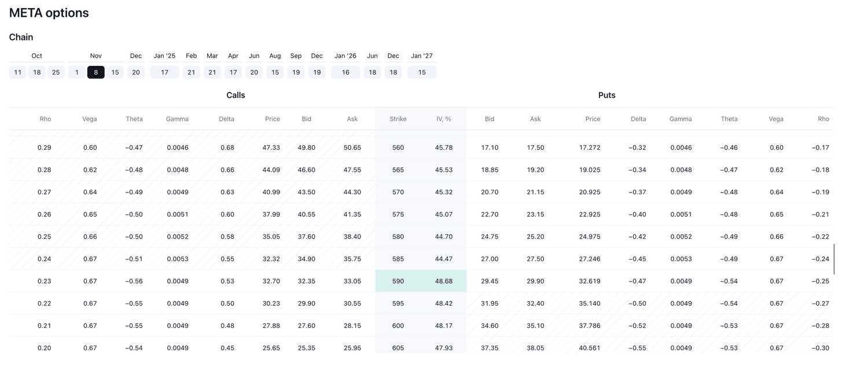Click the Calls Delta column header
Image resolution: width=868 pixels, height=374 pixels.
pyautogui.click(x=227, y=119)
